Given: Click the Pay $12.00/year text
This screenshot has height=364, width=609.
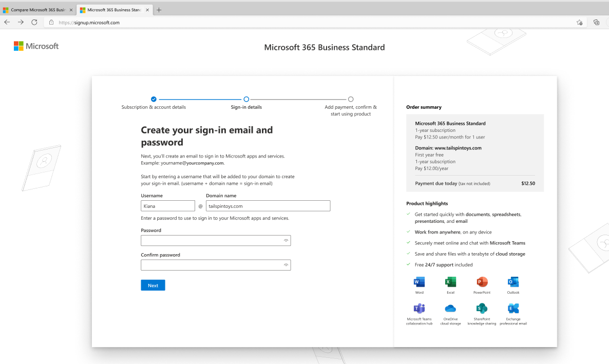Looking at the screenshot, I should click(x=431, y=168).
